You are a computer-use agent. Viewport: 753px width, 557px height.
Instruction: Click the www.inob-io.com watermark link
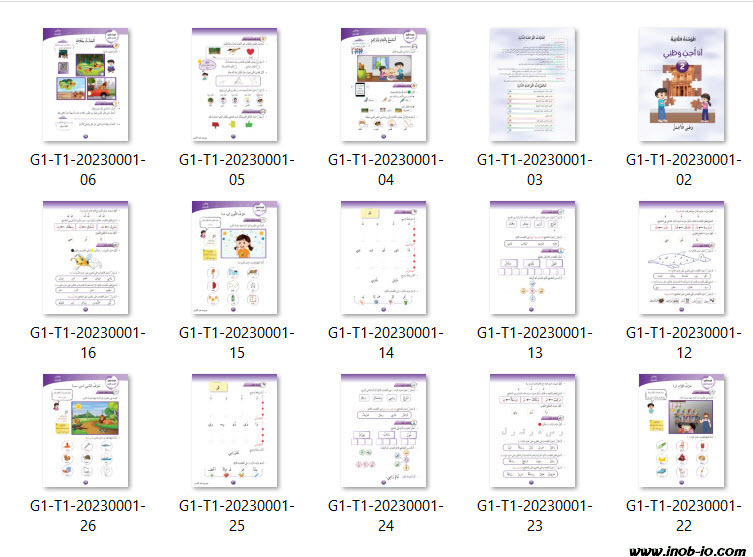pos(687,549)
